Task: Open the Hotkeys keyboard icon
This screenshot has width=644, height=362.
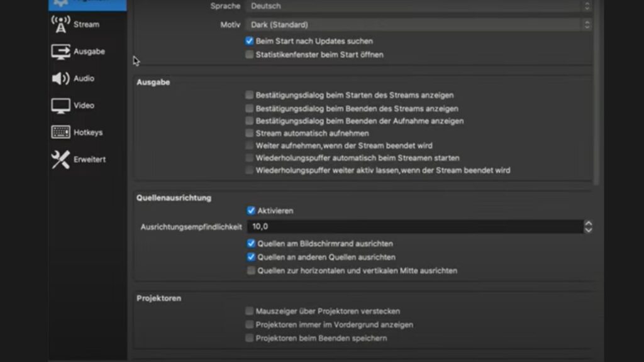Action: 60,133
